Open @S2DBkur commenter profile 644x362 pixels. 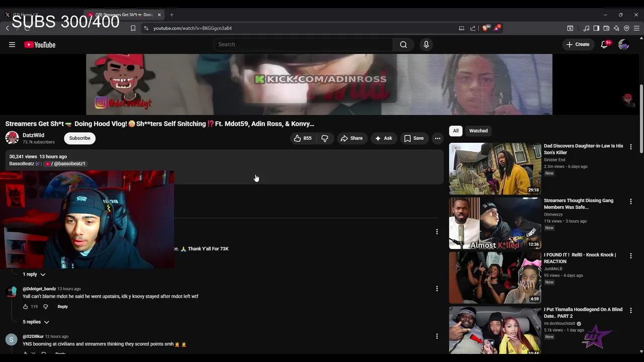33,336
